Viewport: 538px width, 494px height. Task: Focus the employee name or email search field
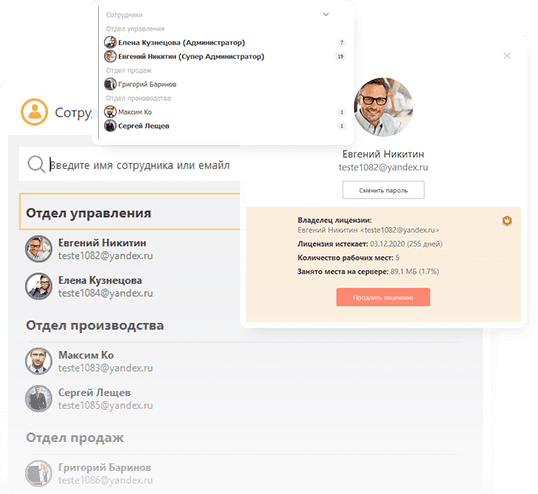130,164
